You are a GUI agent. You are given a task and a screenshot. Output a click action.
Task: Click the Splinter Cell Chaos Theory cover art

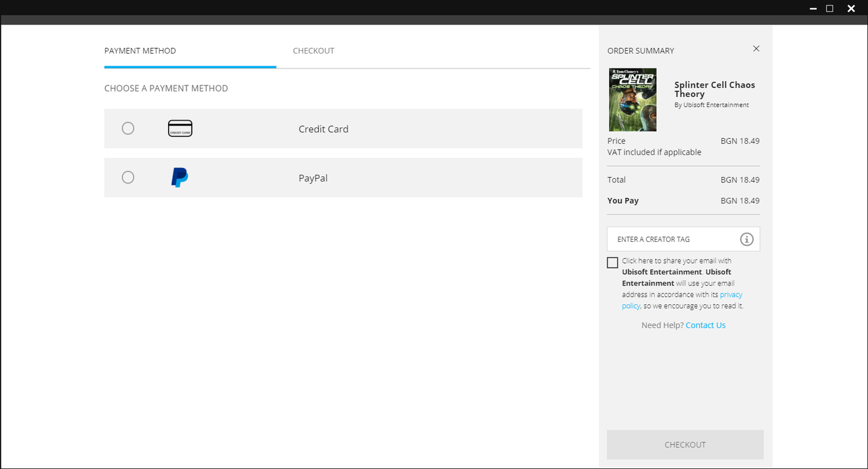tap(633, 100)
